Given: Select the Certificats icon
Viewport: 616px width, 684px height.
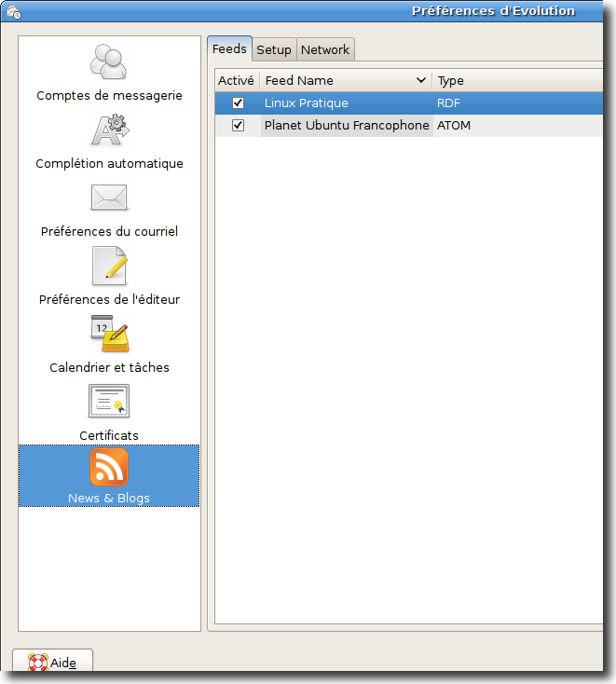Looking at the screenshot, I should click(x=109, y=402).
